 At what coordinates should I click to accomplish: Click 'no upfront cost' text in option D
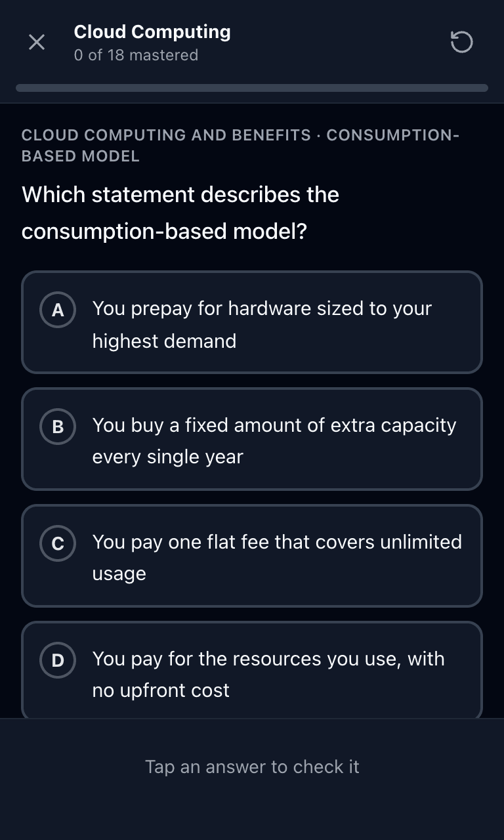pos(161,690)
